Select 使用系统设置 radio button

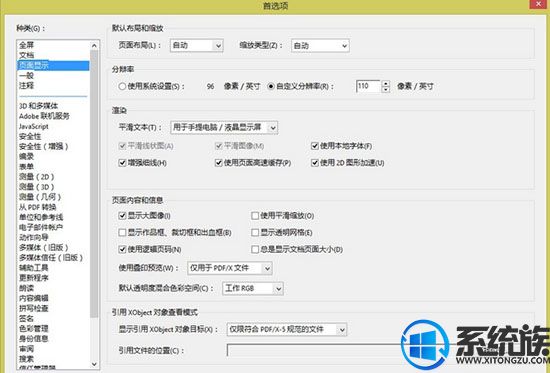coord(122,86)
